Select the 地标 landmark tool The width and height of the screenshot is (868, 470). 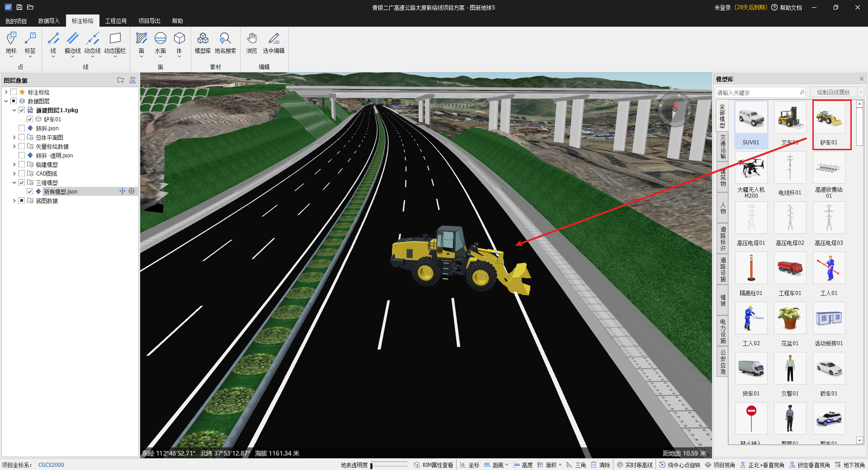coord(11,43)
